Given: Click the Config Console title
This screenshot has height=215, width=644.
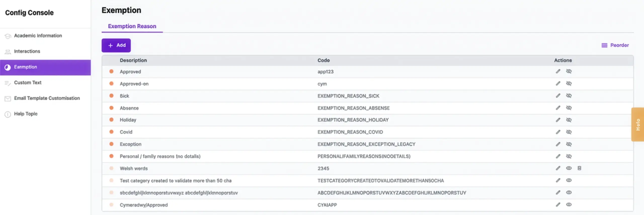Looking at the screenshot, I should pos(29,13).
